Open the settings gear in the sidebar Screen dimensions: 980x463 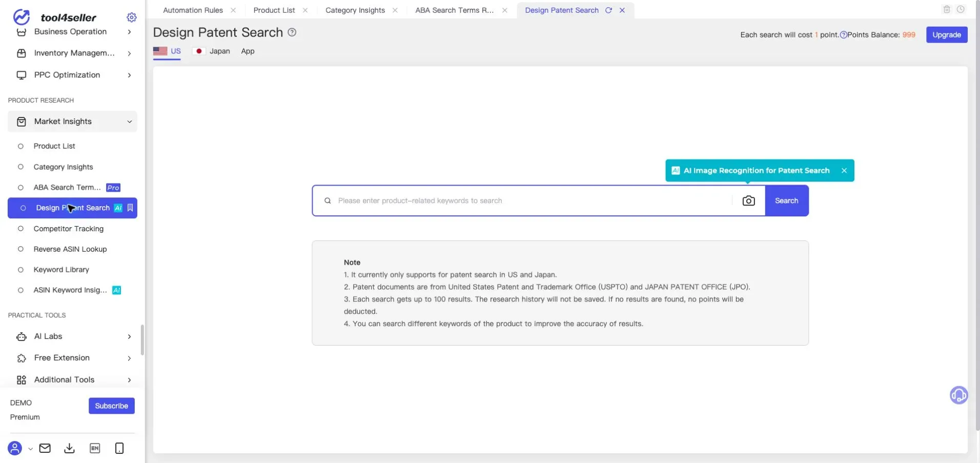tap(132, 17)
